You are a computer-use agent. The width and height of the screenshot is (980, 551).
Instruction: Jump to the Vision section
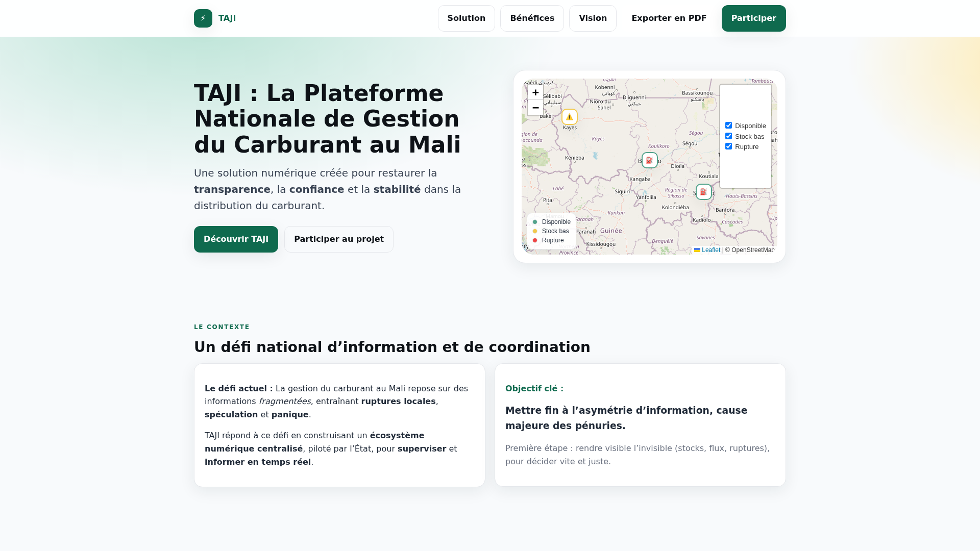[x=593, y=18]
